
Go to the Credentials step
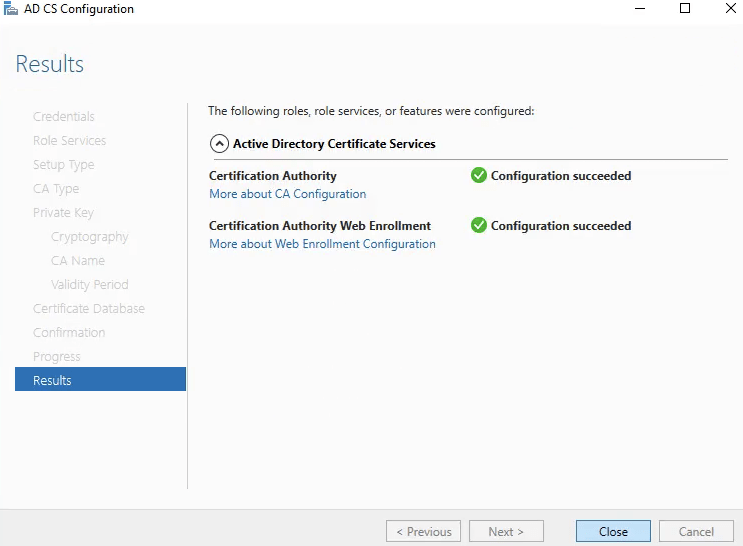64,117
